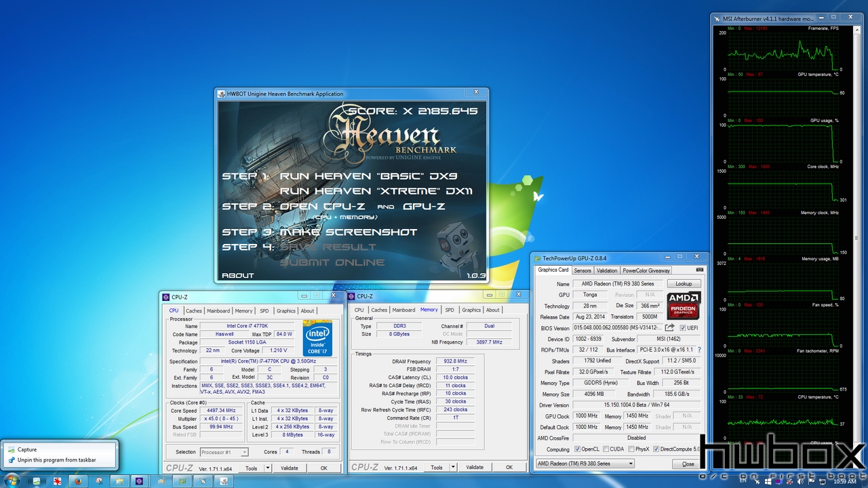Screen dimensions: 868x488
Task: Open Mainboard tab in left CPU-Z window
Action: point(218,311)
